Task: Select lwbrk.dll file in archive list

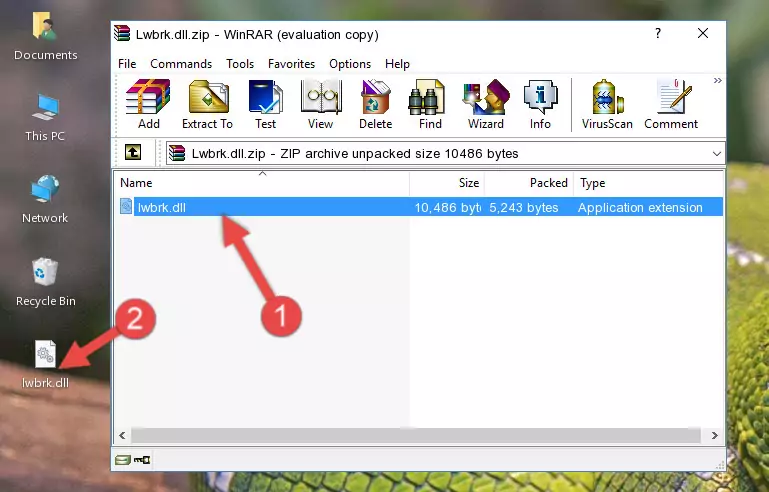Action: point(420,207)
